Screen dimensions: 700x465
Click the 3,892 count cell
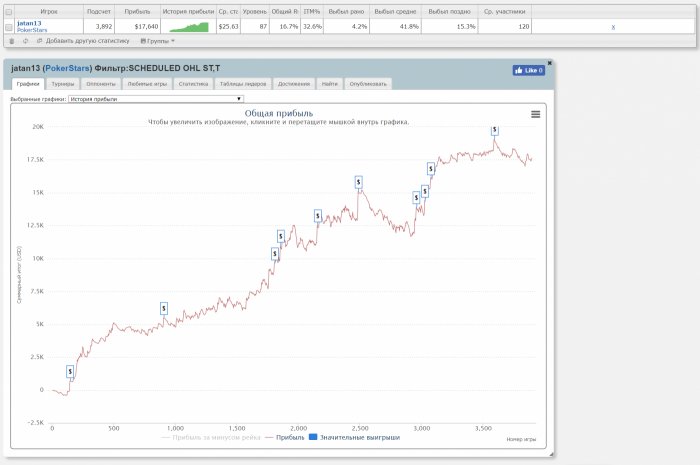99,27
